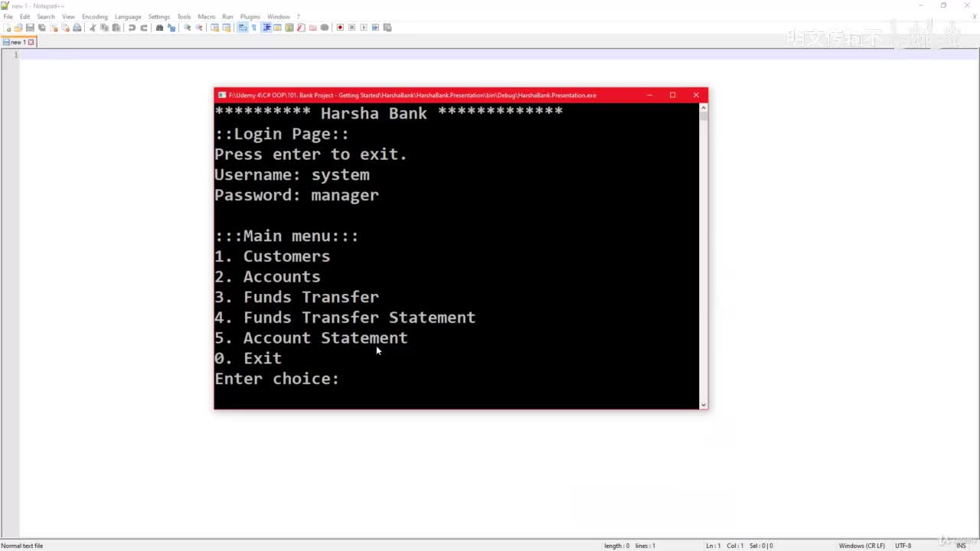Click 'length : 0' in the status bar
The image size is (980, 551).
[x=616, y=546]
